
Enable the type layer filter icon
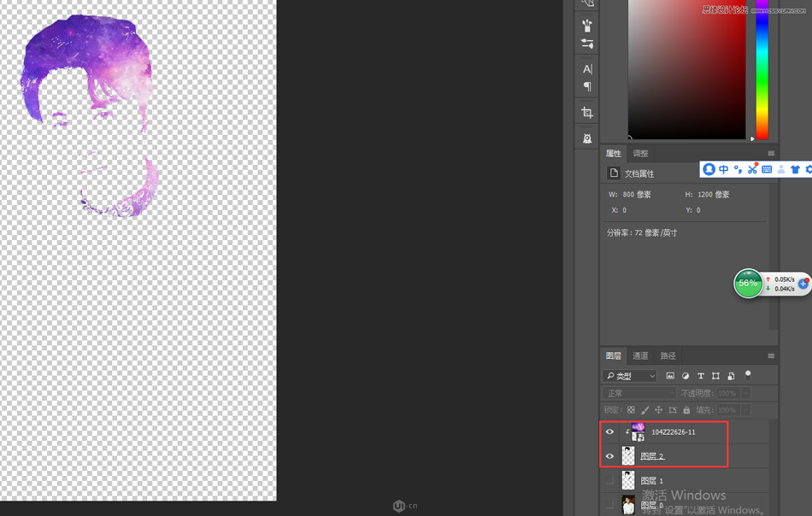(701, 376)
